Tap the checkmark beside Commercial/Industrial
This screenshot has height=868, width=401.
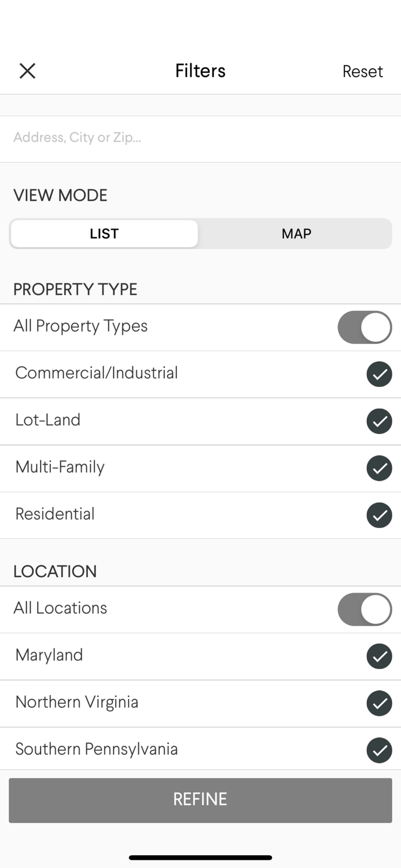point(379,374)
